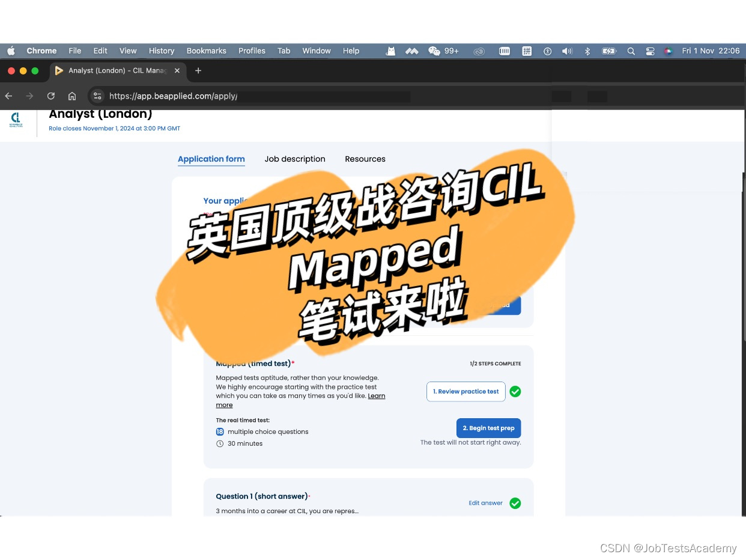
Task: Click the Question 1 (short answer) heading
Action: [262, 496]
